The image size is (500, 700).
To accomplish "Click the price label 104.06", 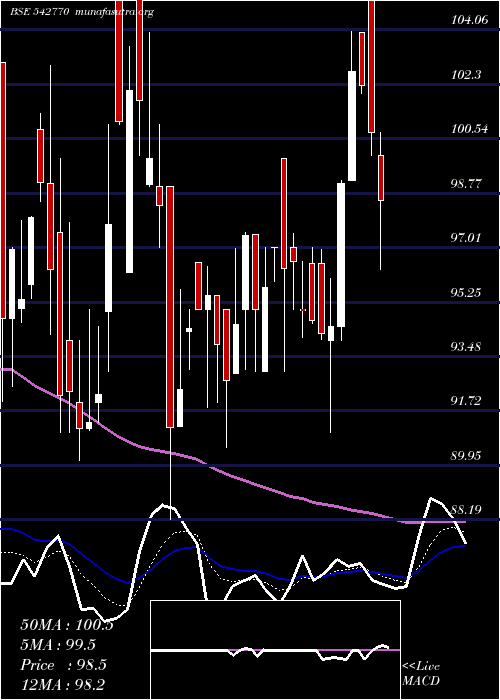I will point(470,20).
